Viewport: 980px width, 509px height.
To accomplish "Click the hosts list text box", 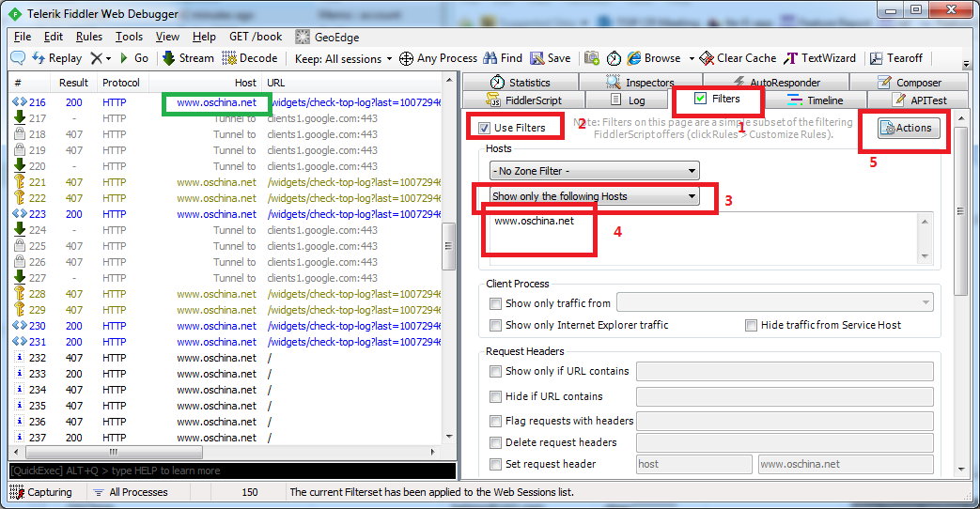I will 710,239.
